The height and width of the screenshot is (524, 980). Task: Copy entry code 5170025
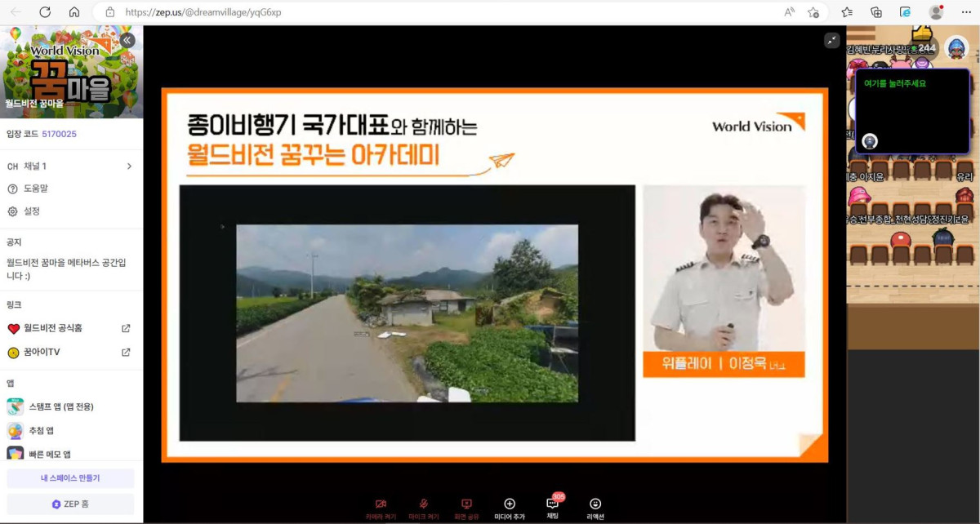coord(60,134)
